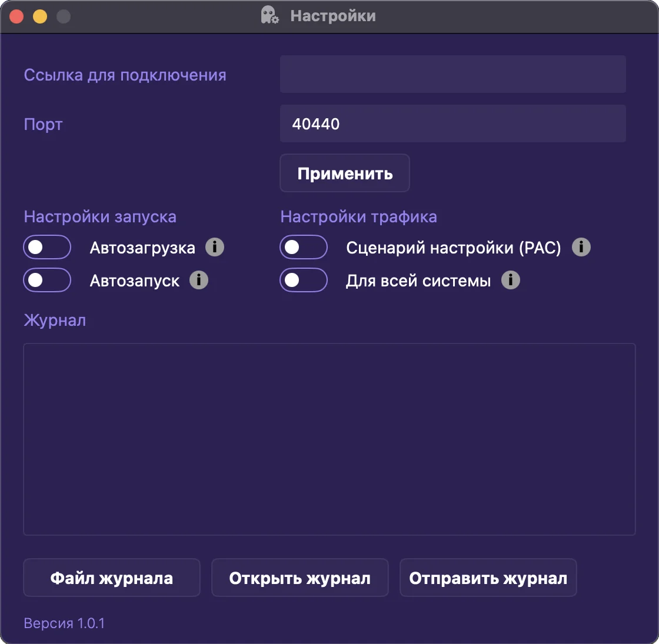Click the Версия 1.0.1 label
Screen dimensions: 659x644
(x=64, y=623)
